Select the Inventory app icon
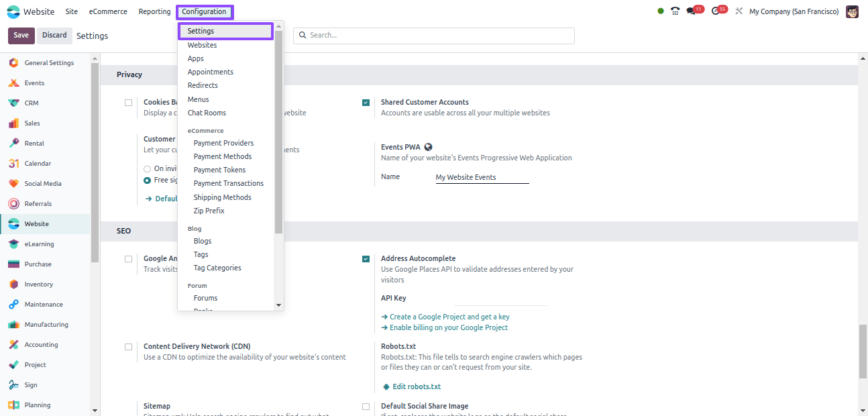 tap(13, 284)
